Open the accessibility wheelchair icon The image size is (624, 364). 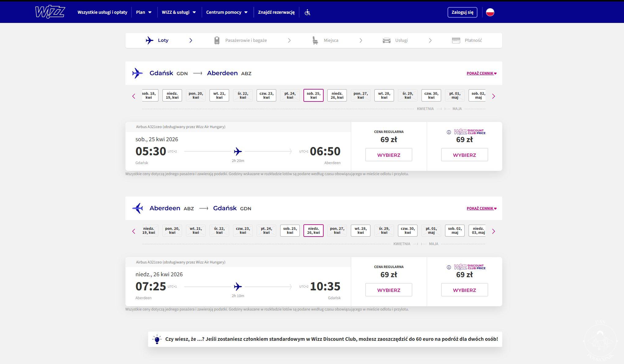pos(307,12)
